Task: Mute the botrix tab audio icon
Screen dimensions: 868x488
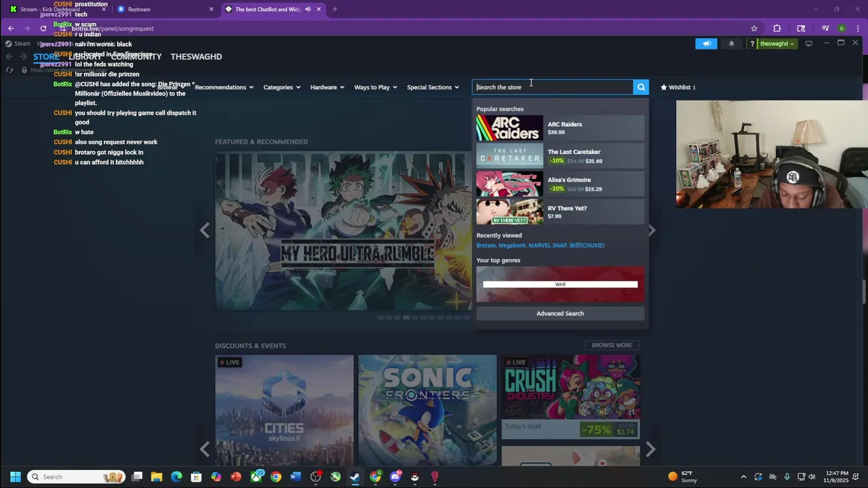Action: click(308, 9)
